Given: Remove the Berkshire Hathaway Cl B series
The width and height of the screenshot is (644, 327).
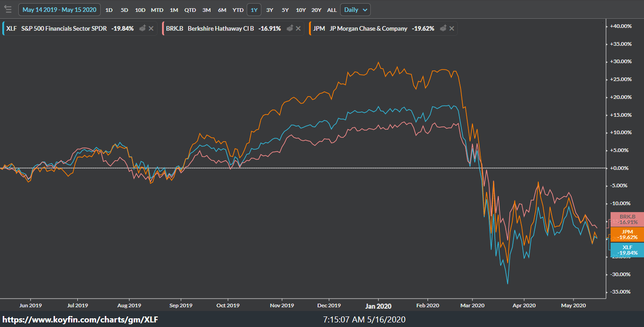Looking at the screenshot, I should click(x=298, y=28).
